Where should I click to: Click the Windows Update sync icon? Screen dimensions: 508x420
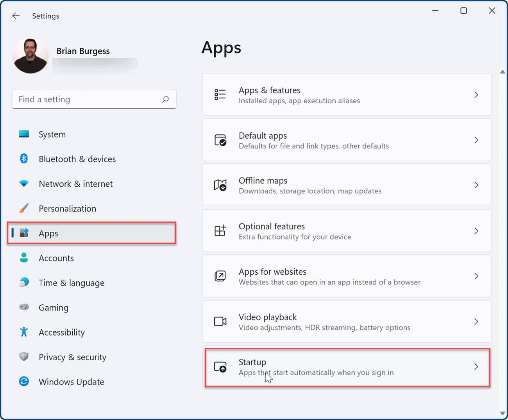coord(24,381)
